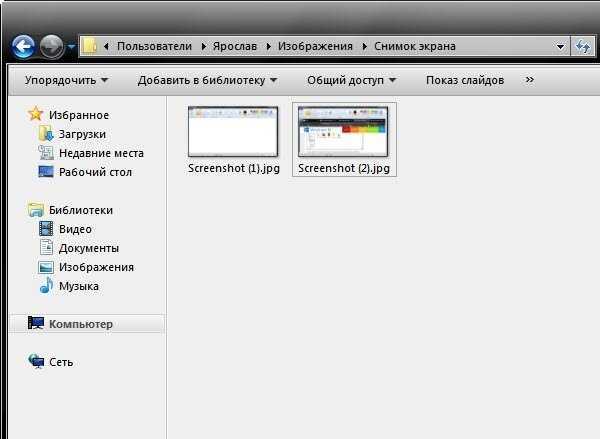Open the Упорядочить menu
600x439 pixels.
[x=66, y=80]
